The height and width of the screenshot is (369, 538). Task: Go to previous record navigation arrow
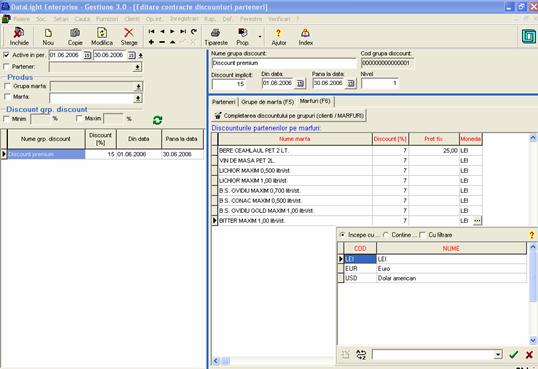(162, 32)
